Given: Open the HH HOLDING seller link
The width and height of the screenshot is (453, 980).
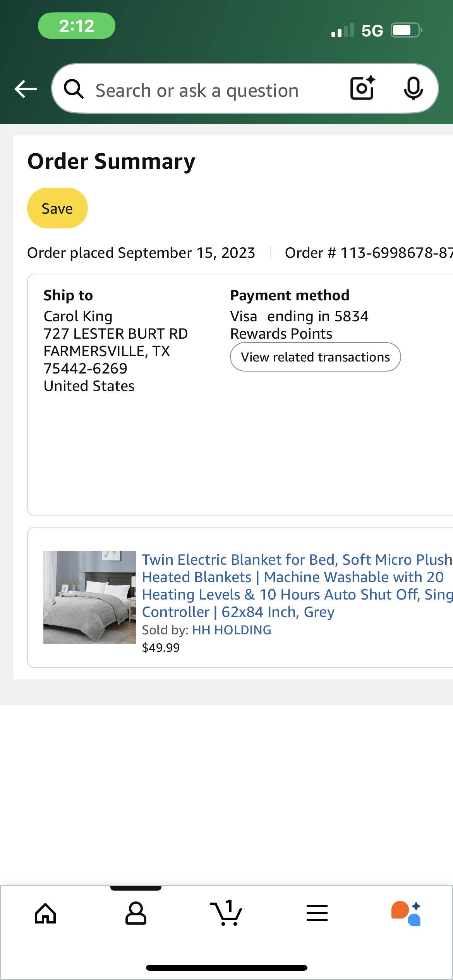Looking at the screenshot, I should 232,630.
